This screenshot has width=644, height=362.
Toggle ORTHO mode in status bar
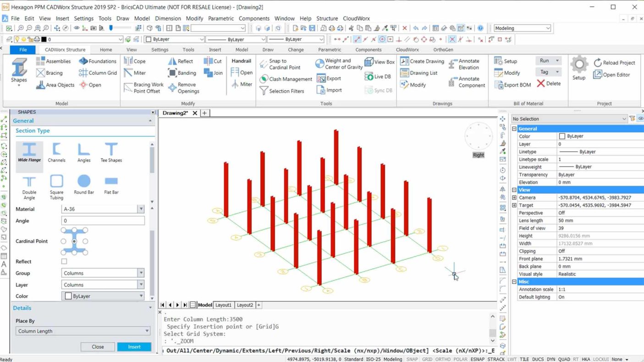pos(443,359)
